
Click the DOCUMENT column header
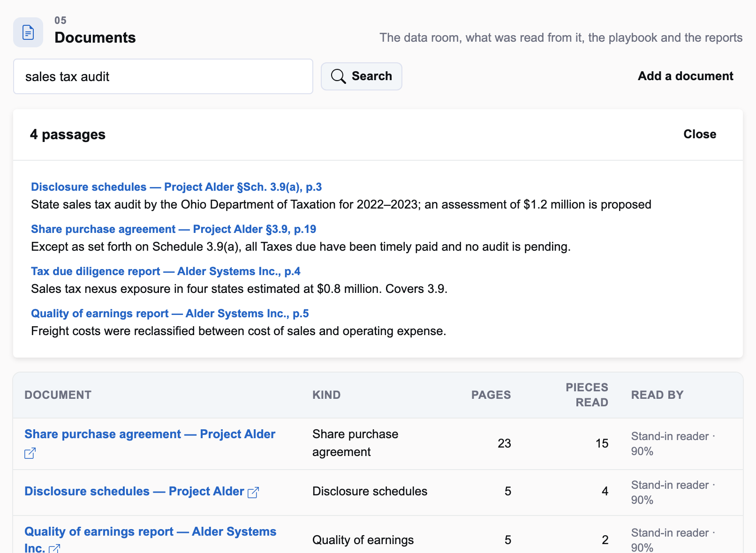click(x=58, y=395)
